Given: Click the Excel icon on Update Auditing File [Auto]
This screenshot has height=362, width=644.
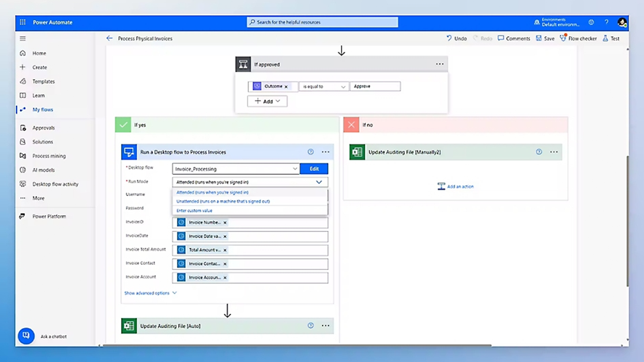Looking at the screenshot, I should (x=129, y=326).
